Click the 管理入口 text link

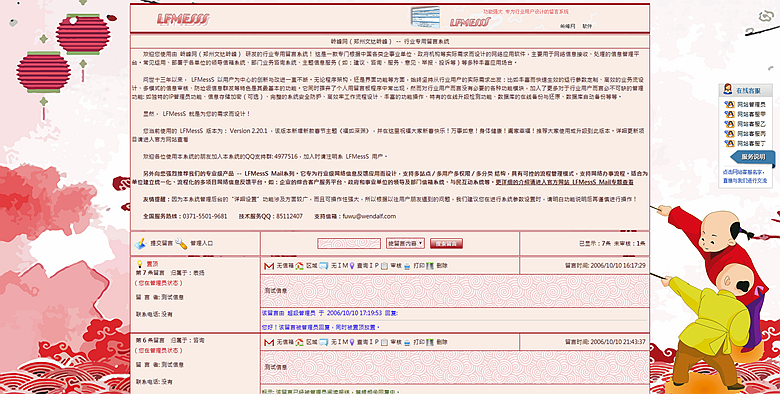tap(201, 243)
